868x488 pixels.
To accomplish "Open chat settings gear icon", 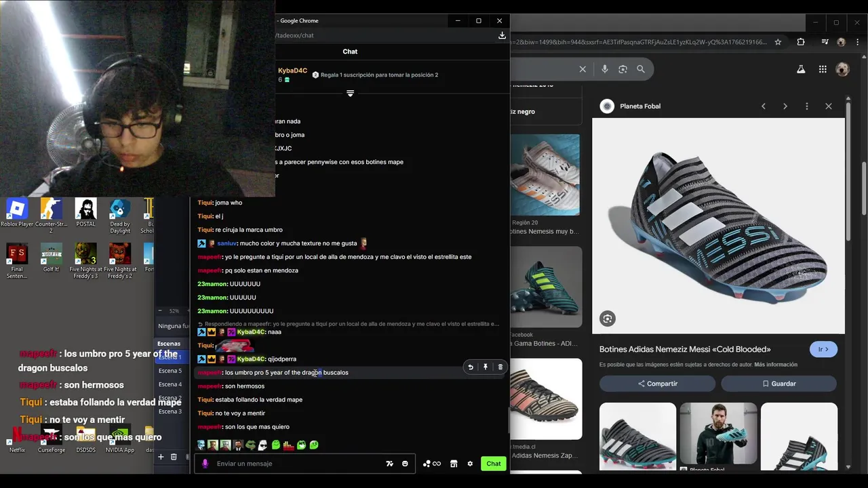I will click(x=470, y=464).
